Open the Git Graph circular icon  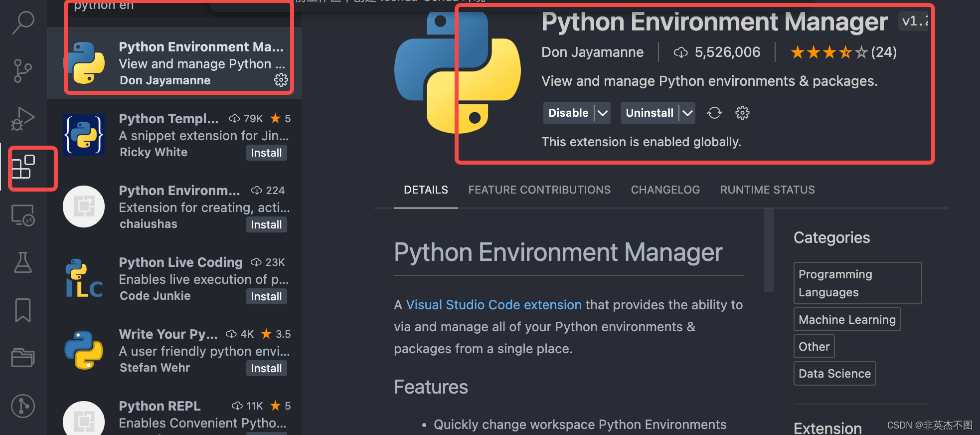point(23,406)
